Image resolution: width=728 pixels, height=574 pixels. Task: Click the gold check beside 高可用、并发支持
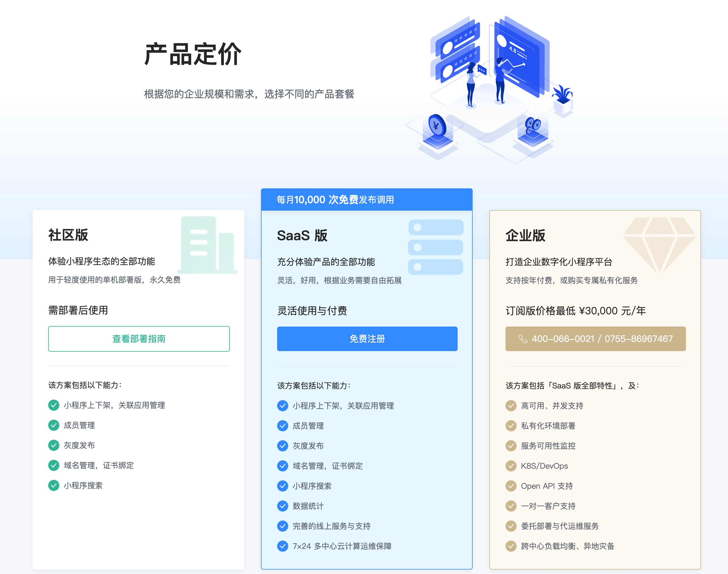(511, 406)
